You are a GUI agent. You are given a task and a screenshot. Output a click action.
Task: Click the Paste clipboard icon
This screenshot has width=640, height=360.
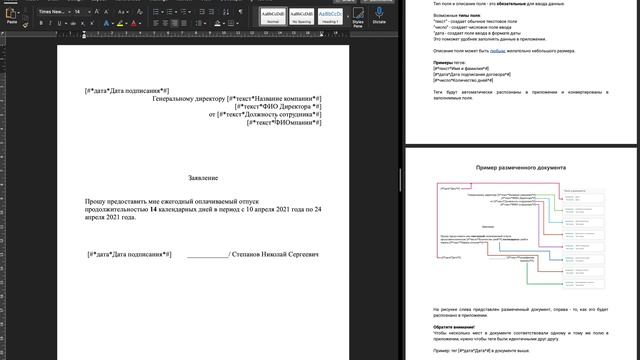pyautogui.click(x=11, y=13)
